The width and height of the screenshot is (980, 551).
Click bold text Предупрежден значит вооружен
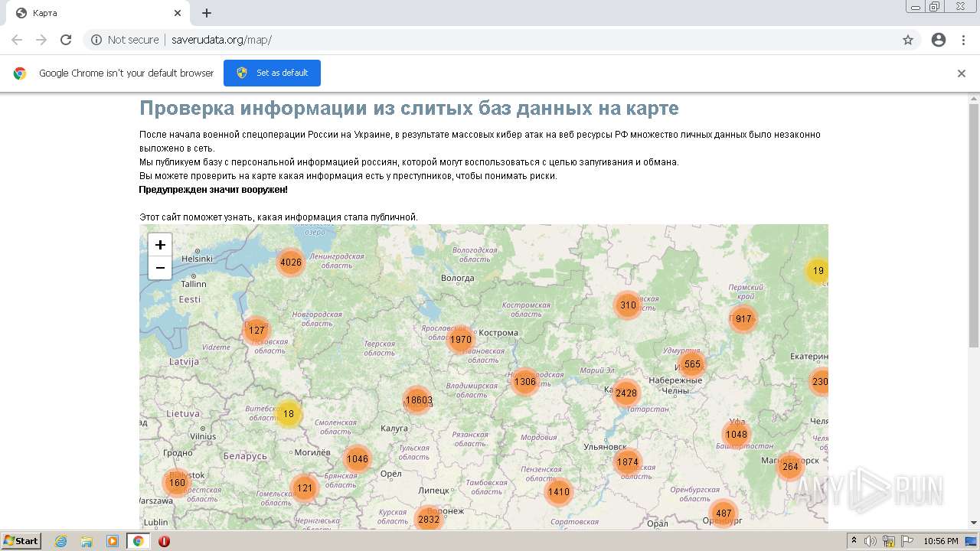214,189
